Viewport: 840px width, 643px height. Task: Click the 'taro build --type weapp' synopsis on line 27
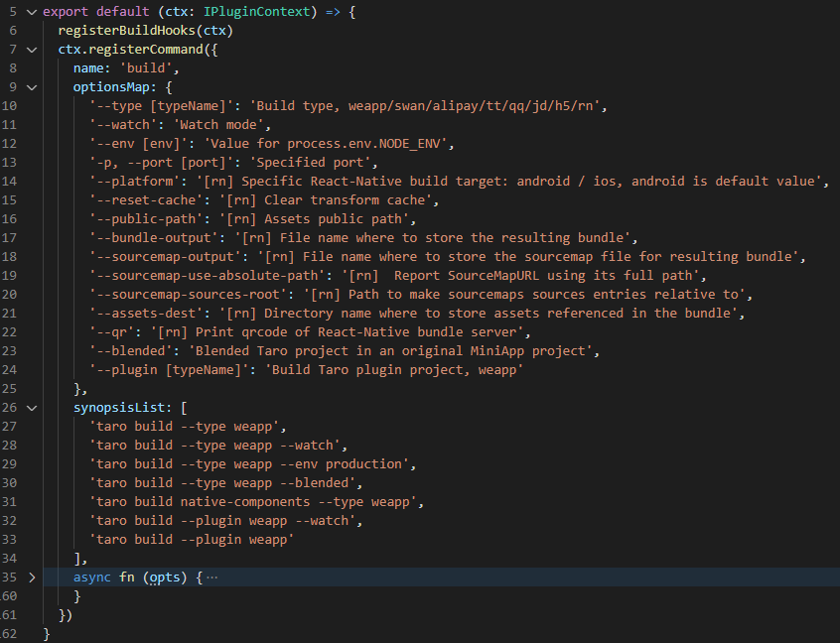[x=185, y=426]
